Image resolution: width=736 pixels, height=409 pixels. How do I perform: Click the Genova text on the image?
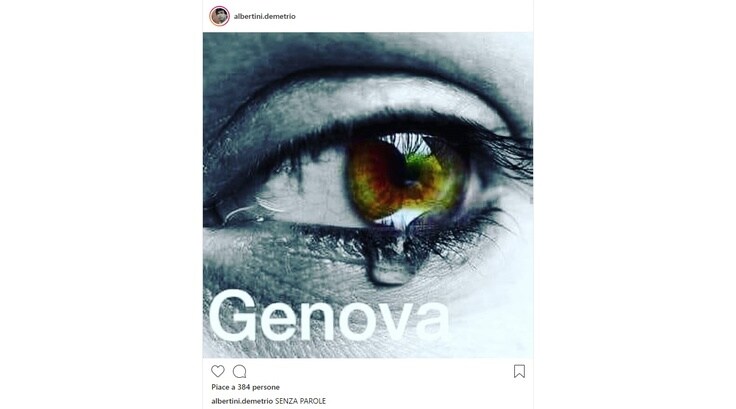pos(329,316)
